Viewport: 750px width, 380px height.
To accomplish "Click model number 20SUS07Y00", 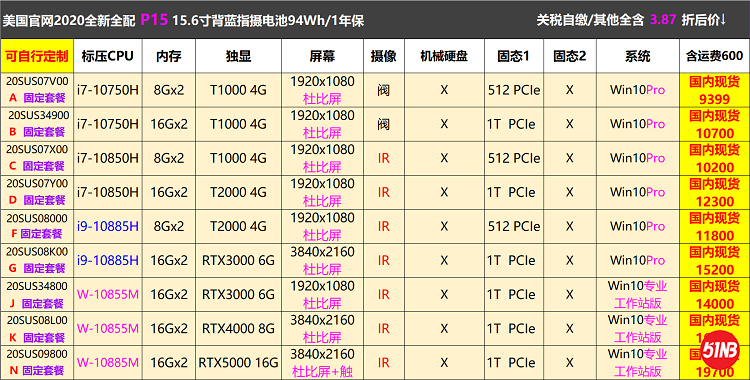I will (37, 183).
